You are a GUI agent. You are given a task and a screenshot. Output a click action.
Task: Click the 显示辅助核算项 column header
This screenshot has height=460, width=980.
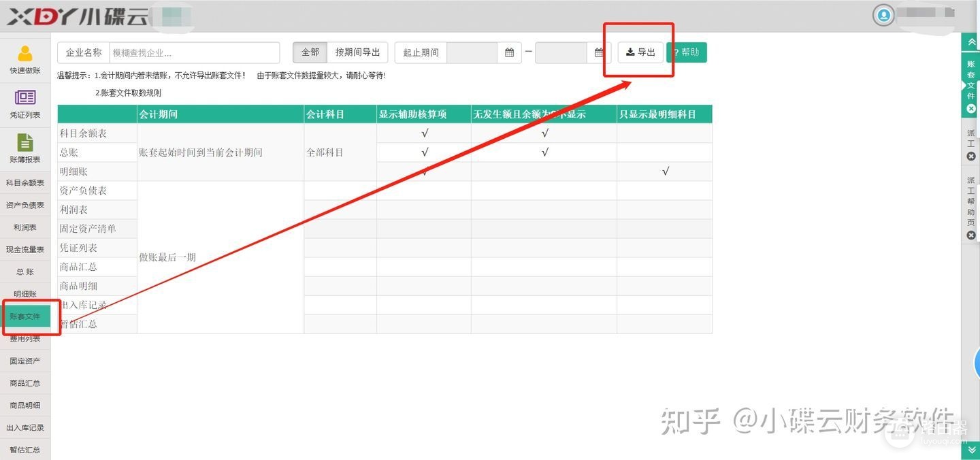[424, 114]
